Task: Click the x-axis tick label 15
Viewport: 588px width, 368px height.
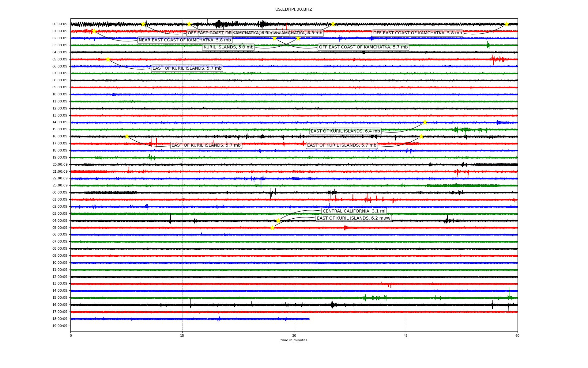Action: (x=182, y=335)
